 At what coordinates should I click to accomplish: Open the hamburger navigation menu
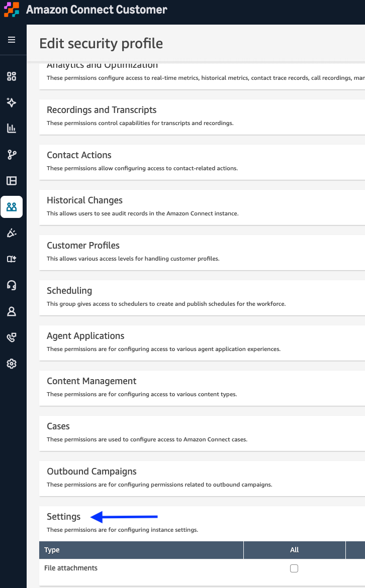click(12, 40)
